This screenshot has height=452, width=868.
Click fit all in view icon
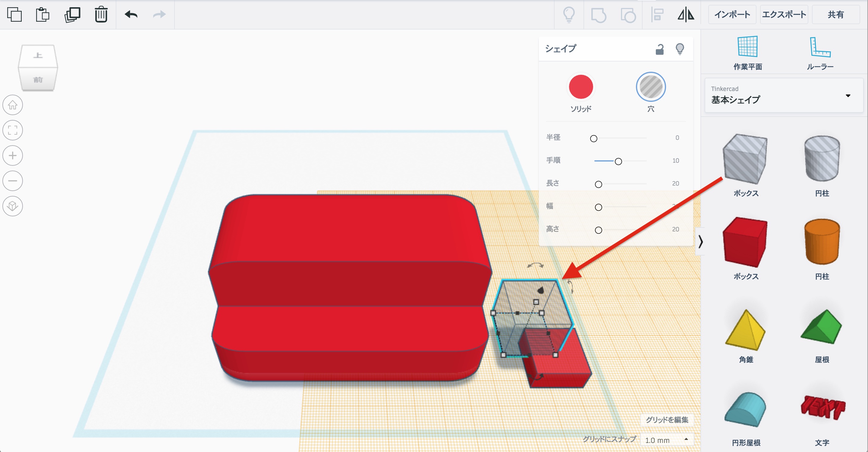(13, 130)
